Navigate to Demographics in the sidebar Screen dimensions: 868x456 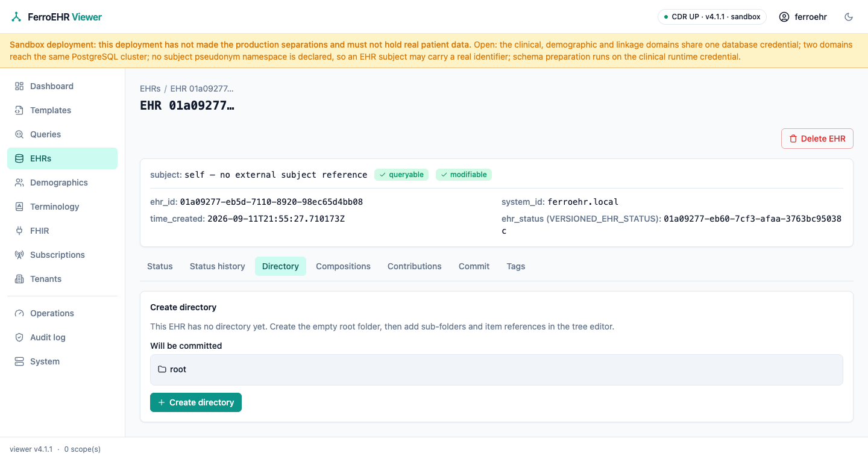(x=62, y=183)
